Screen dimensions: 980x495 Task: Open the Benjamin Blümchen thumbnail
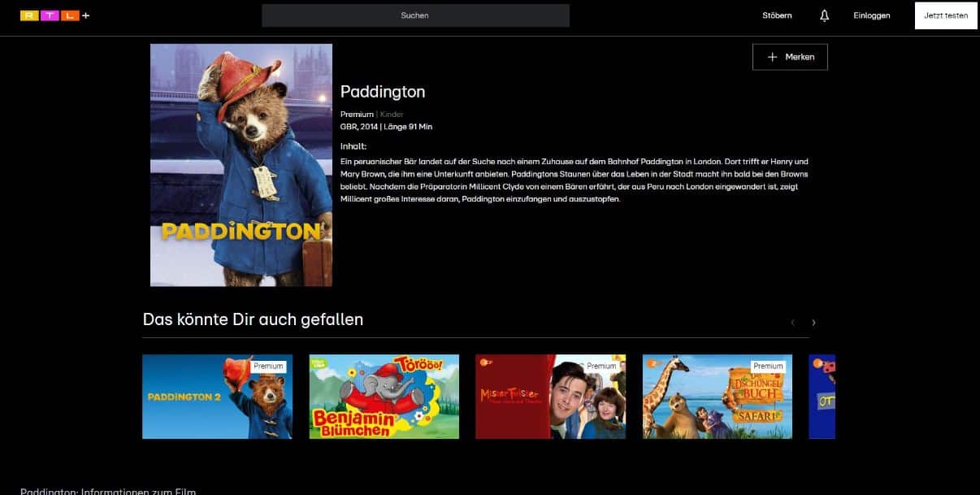point(384,397)
